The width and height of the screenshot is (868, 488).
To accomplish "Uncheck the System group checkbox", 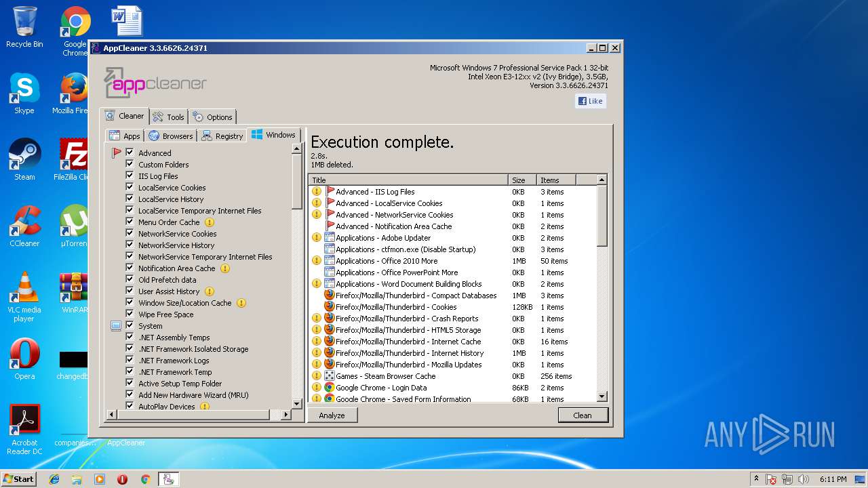I will (x=130, y=325).
